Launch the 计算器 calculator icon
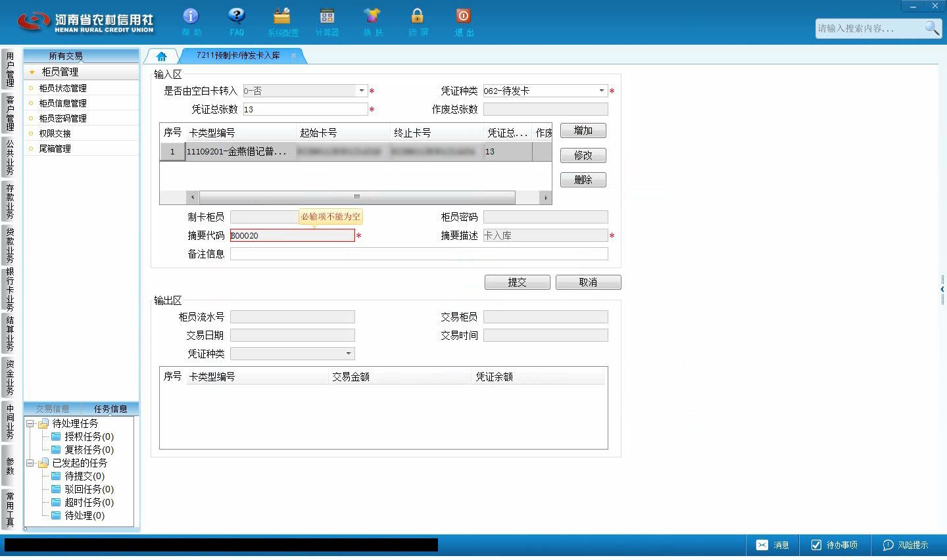This screenshot has height=560, width=947. click(327, 22)
